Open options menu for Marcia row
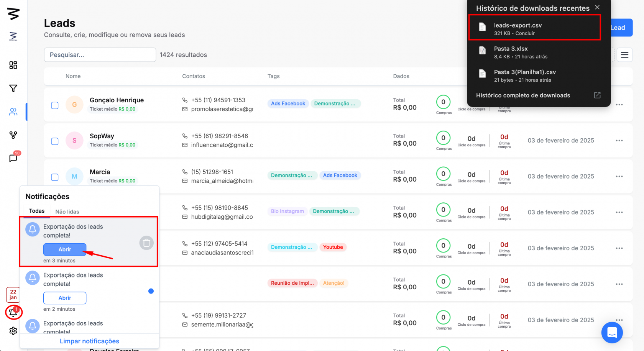The width and height of the screenshot is (644, 351). pos(619,177)
